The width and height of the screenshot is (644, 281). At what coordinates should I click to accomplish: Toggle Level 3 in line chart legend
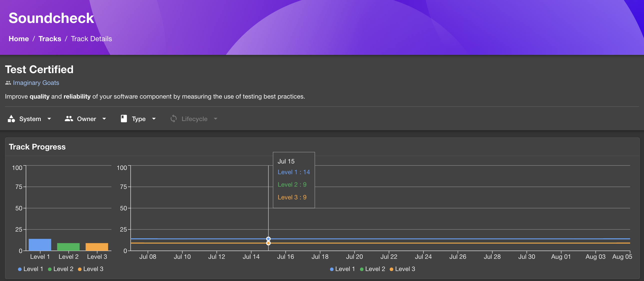402,269
